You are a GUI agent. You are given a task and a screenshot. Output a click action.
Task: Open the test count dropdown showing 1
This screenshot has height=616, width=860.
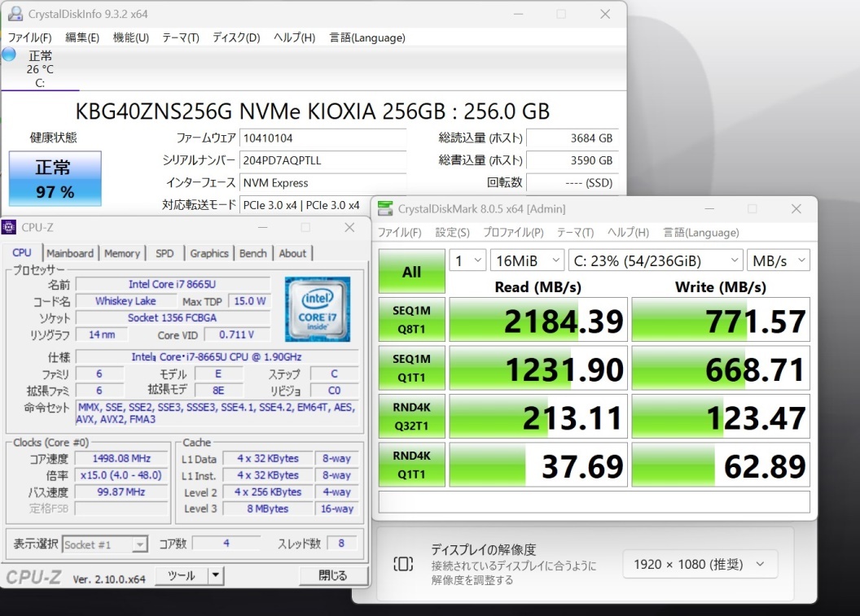[467, 261]
